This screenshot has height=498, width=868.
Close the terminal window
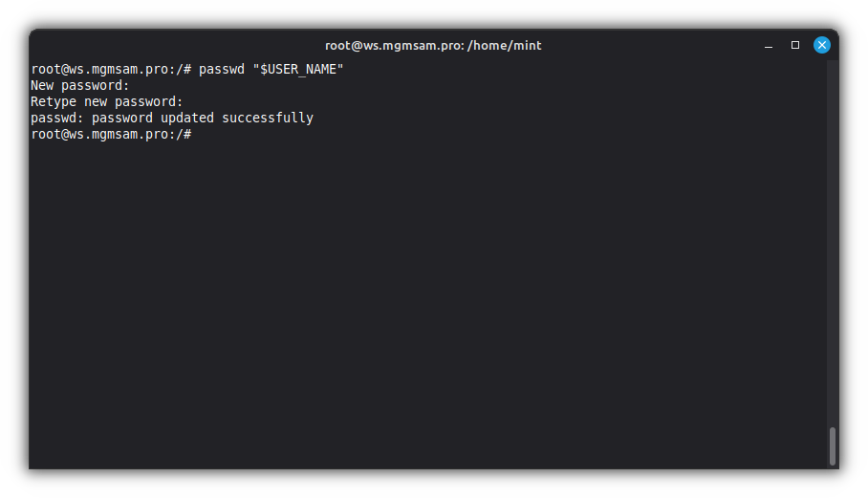(x=821, y=45)
